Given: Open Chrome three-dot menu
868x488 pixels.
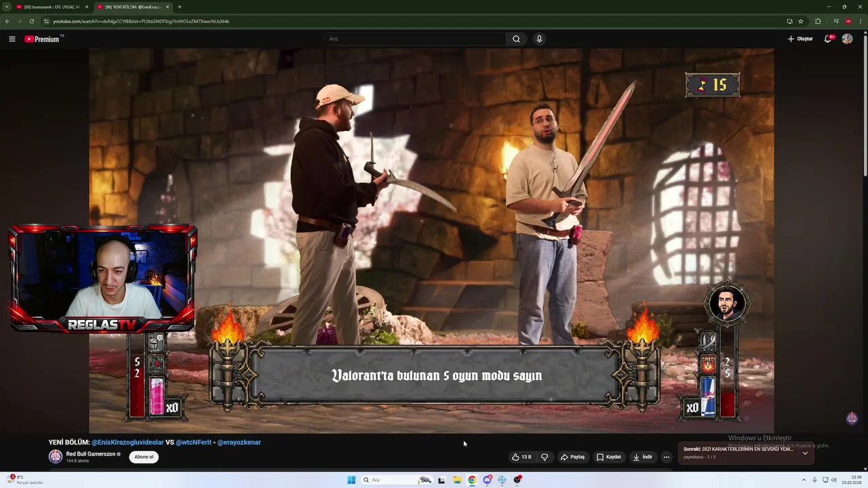Looking at the screenshot, I should pos(861,21).
